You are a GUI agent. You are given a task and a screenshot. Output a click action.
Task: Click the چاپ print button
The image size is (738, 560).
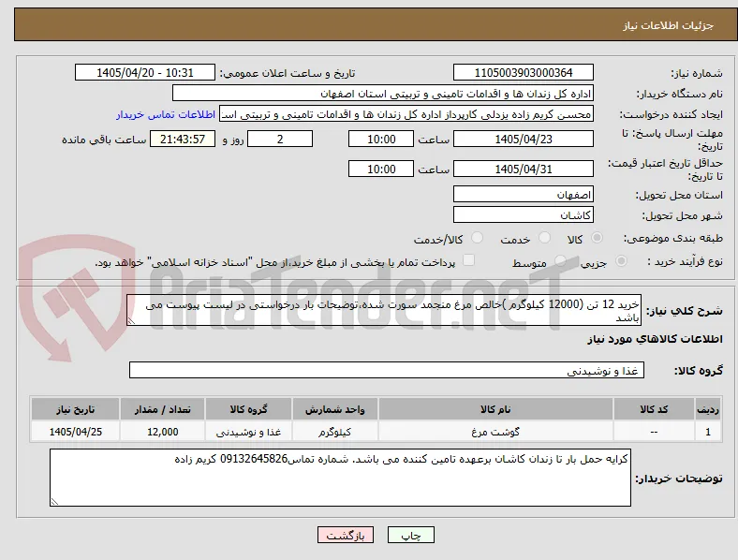tap(411, 535)
